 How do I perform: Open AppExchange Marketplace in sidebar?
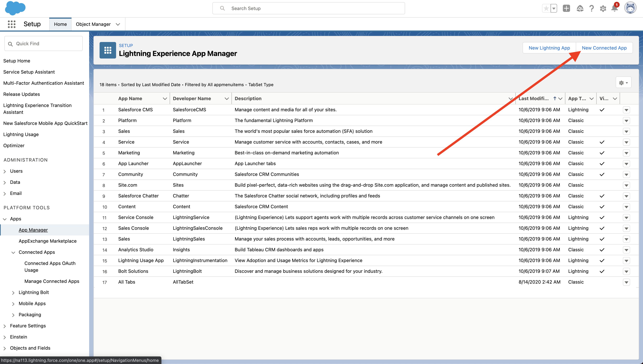[x=48, y=241]
